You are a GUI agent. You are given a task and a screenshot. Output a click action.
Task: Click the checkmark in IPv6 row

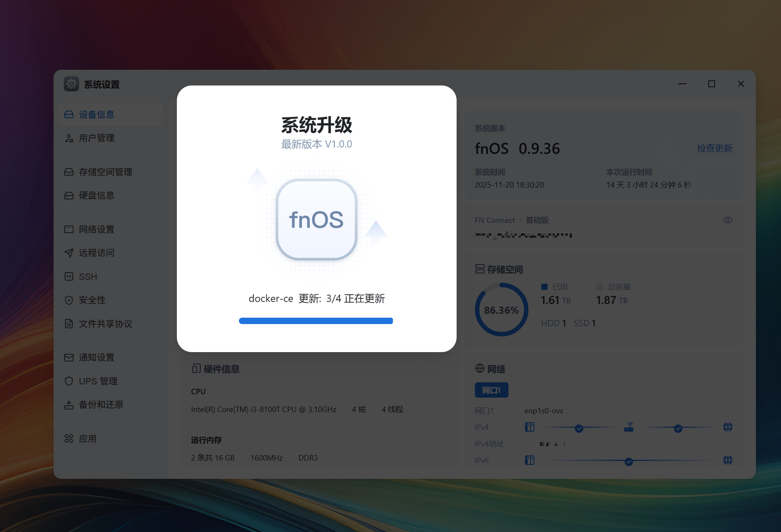click(x=629, y=462)
